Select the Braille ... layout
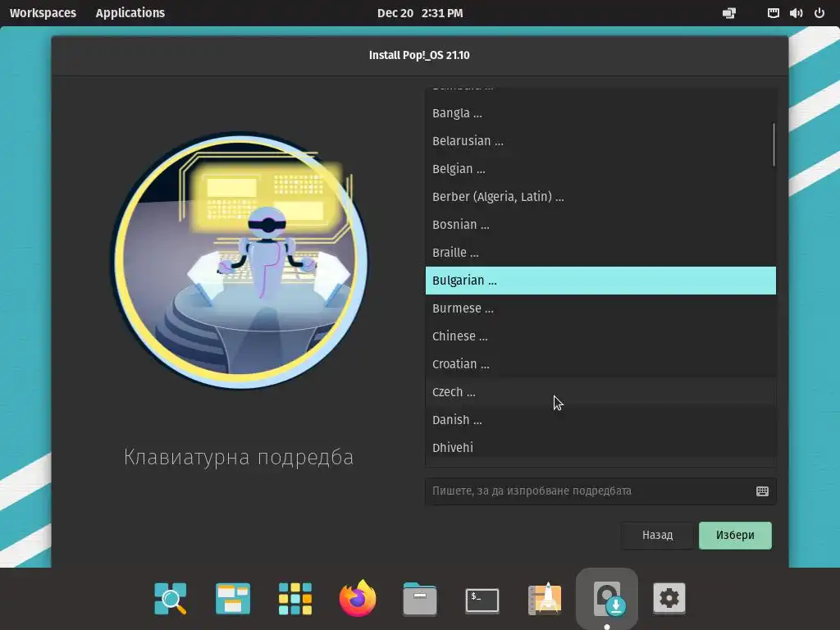This screenshot has height=630, width=840. click(x=600, y=253)
